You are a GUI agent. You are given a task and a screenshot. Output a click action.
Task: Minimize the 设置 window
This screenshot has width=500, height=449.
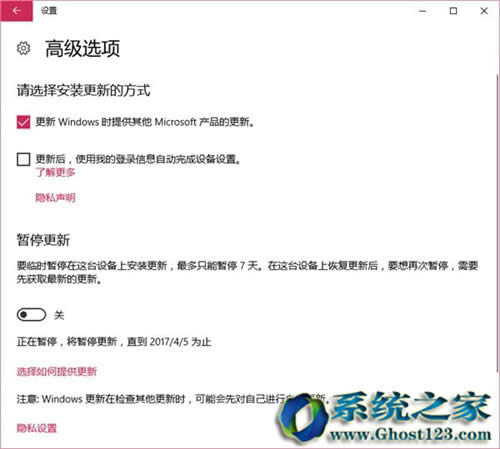point(423,11)
